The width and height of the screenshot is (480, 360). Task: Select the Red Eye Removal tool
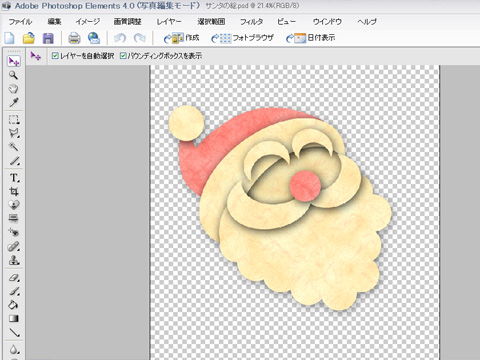tap(14, 232)
